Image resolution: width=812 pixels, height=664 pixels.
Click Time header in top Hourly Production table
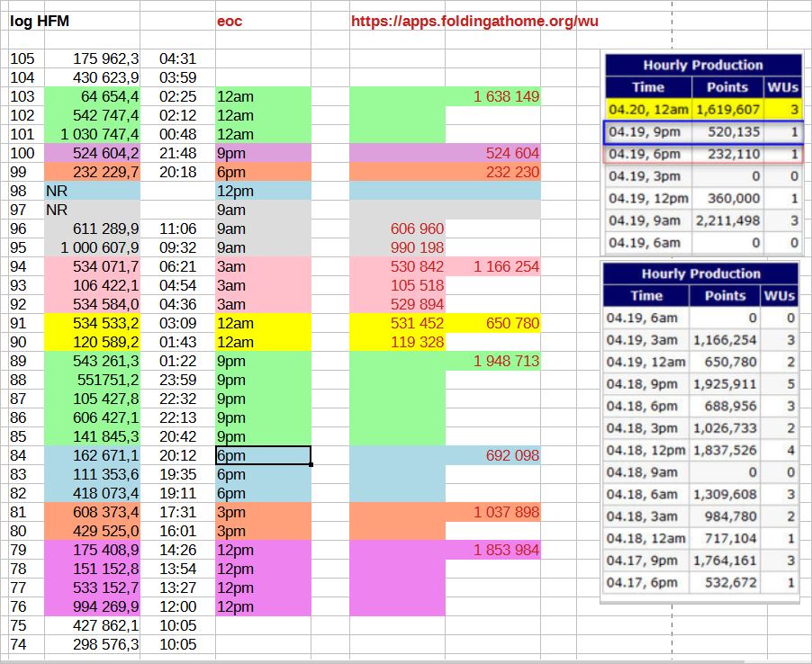tap(648, 87)
